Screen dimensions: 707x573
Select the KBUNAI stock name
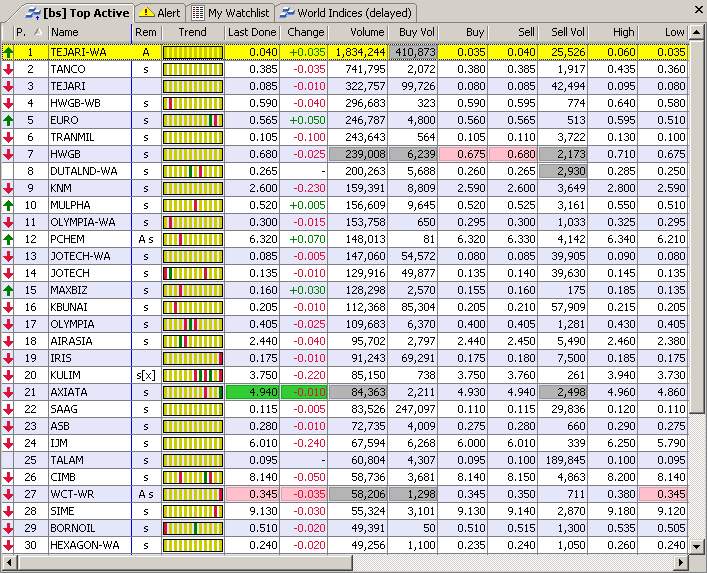[69, 307]
